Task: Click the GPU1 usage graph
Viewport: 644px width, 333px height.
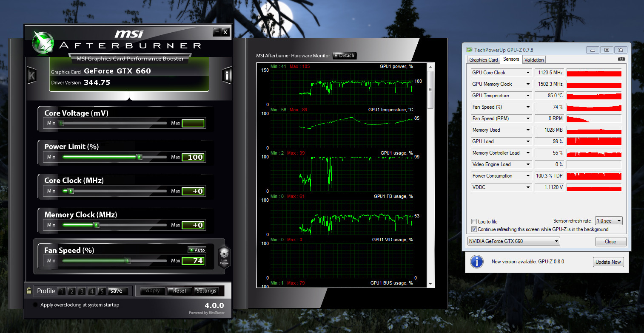Action: click(x=342, y=174)
